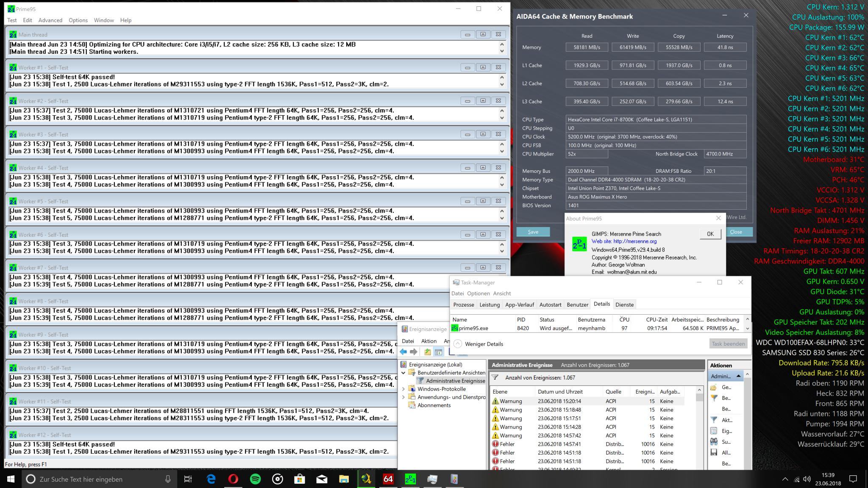Open the Advanced menu in Prime95
The image size is (868, 488).
[50, 20]
